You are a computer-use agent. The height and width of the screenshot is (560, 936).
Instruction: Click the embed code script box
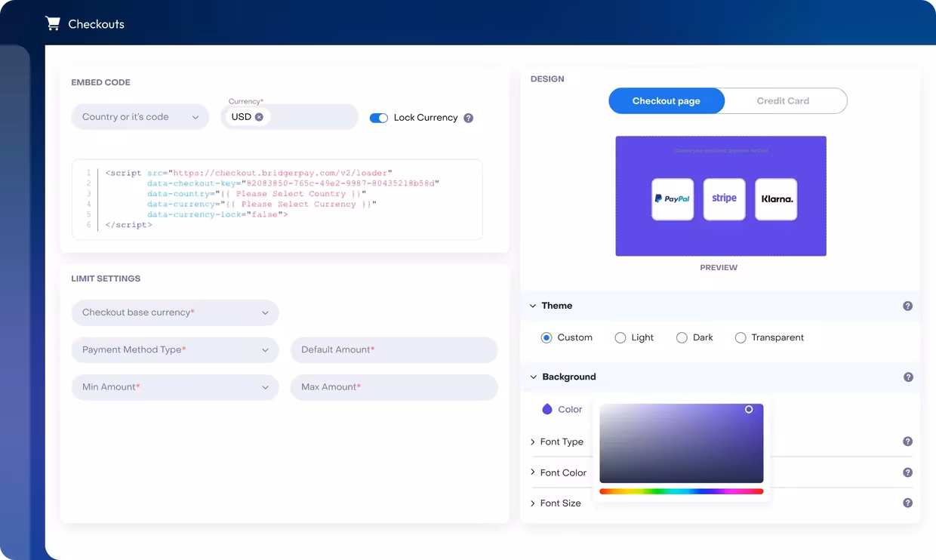click(277, 199)
